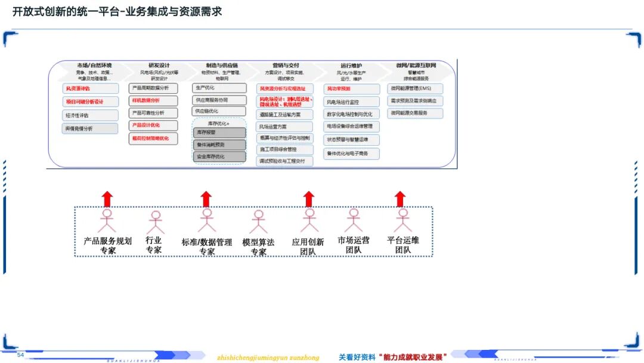Viewport: 644px width, 363px height.
Task: Click the 道路施工及运输方案 box
Action: tap(284, 115)
